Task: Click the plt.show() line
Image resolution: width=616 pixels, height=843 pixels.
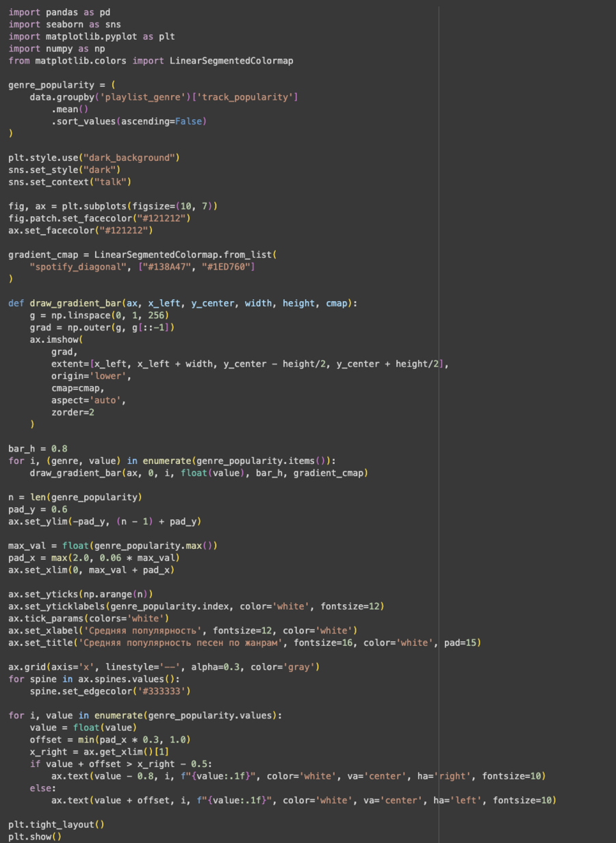Action: point(35,837)
